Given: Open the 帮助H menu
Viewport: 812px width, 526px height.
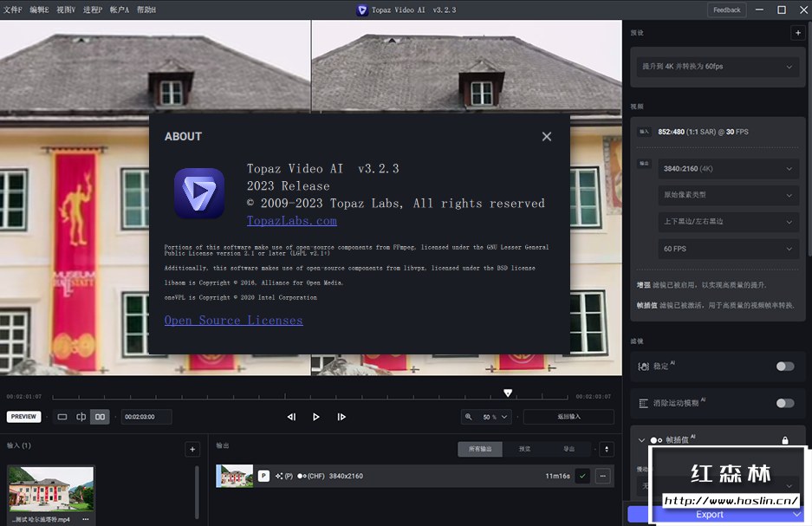Looking at the screenshot, I should [x=146, y=10].
